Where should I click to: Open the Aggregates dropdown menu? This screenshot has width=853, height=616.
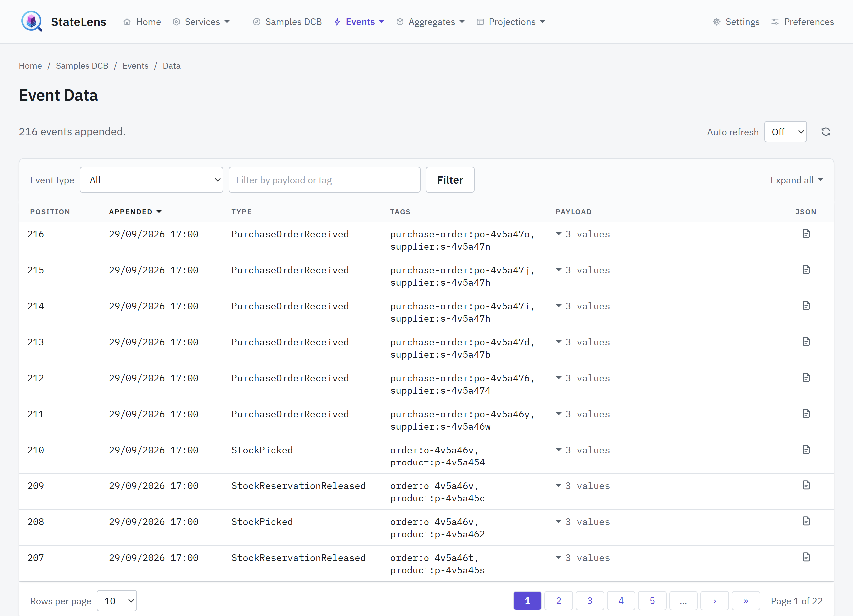click(x=430, y=22)
